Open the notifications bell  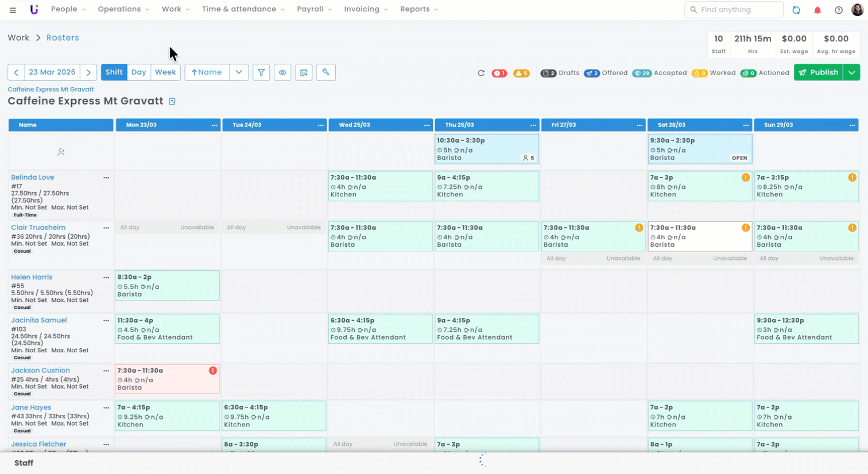(817, 10)
